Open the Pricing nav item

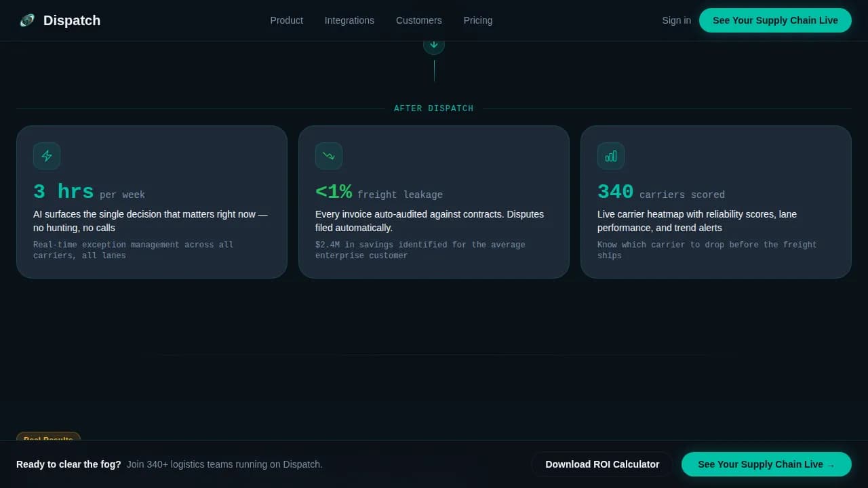(478, 20)
